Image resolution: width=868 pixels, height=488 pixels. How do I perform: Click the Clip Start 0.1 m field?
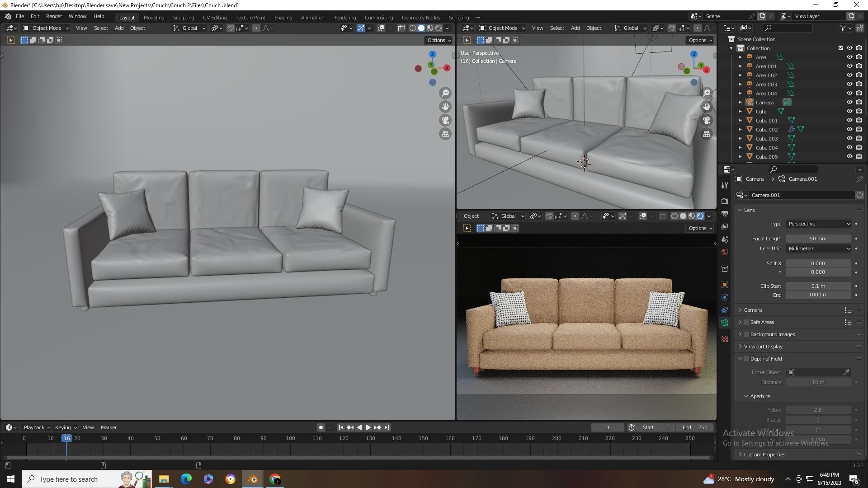pos(818,286)
